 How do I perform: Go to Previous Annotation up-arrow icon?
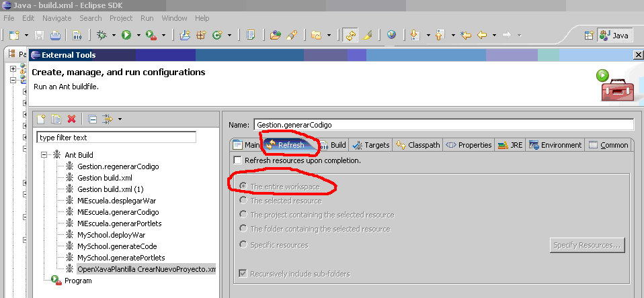pyautogui.click(x=440, y=36)
